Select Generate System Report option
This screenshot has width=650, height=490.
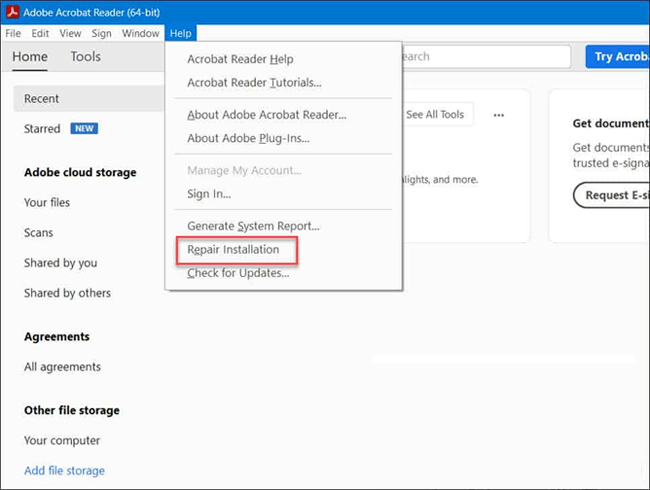(x=253, y=226)
